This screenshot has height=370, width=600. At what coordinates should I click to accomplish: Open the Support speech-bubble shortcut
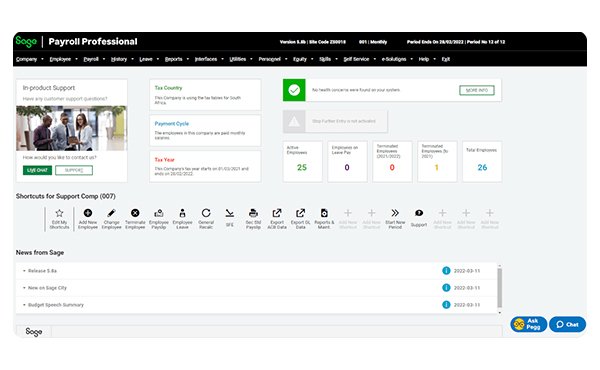tap(419, 213)
